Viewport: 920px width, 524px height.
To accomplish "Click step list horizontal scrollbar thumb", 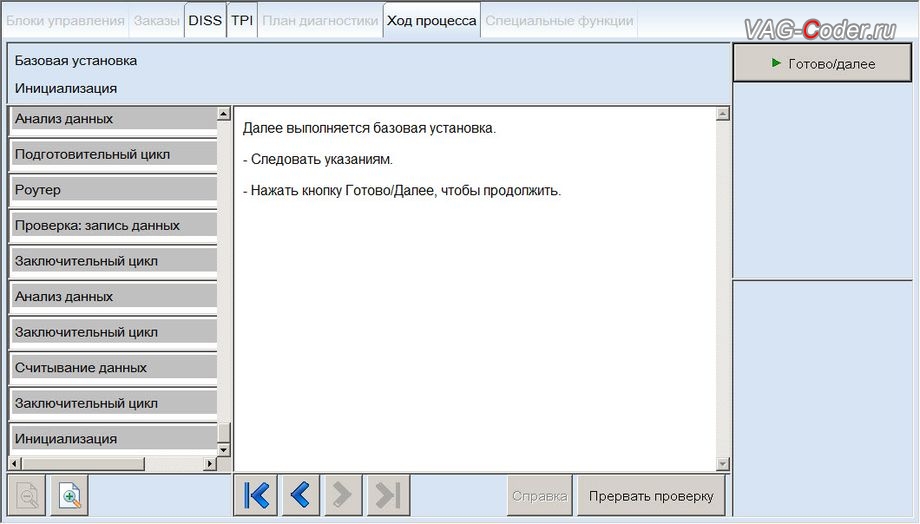I will [83, 464].
